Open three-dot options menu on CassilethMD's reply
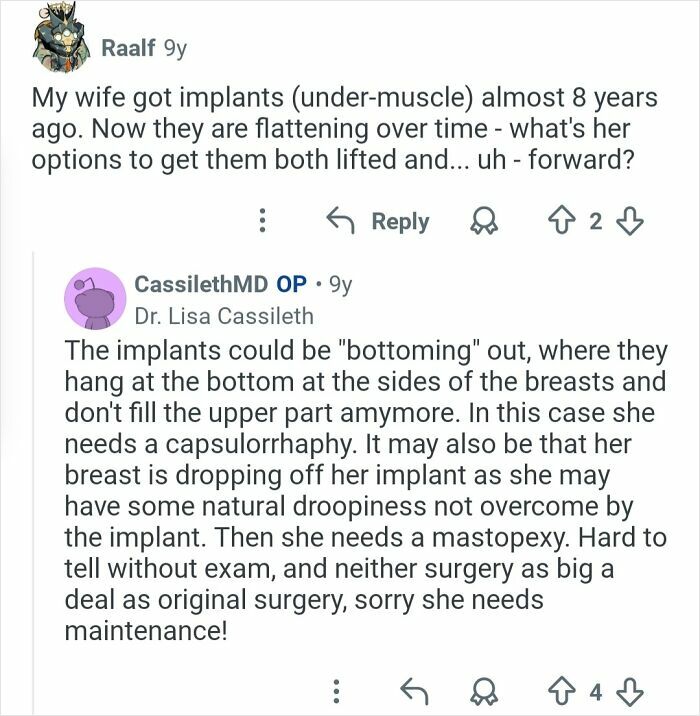This screenshot has width=700, height=716. pyautogui.click(x=336, y=689)
